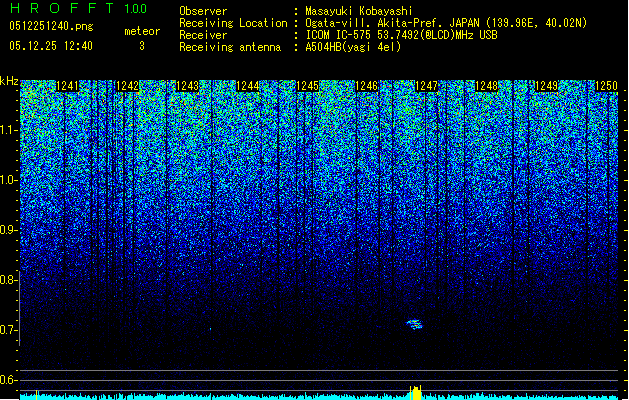The width and height of the screenshot is (629, 400).
Task: Click the small cyan dot near 0.7 kHz
Action: coord(210,329)
